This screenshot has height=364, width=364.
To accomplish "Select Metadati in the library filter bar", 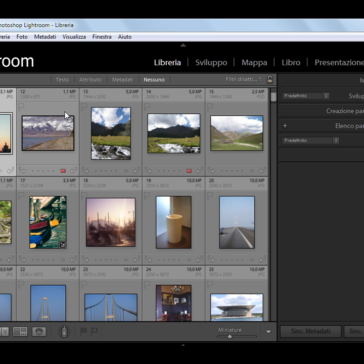I will coord(122,80).
